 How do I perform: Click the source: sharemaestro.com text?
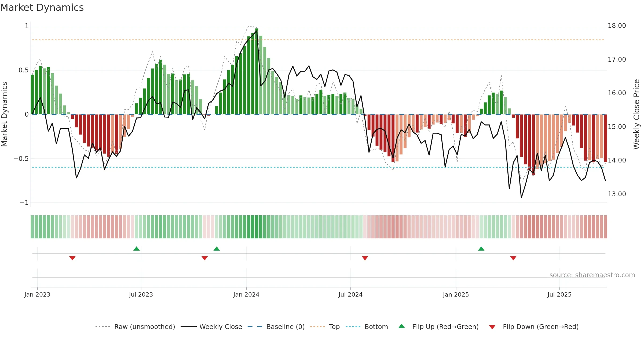[x=592, y=275]
